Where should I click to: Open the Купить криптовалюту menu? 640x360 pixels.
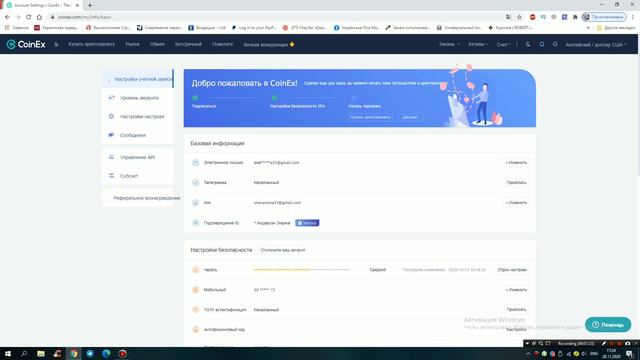click(91, 44)
